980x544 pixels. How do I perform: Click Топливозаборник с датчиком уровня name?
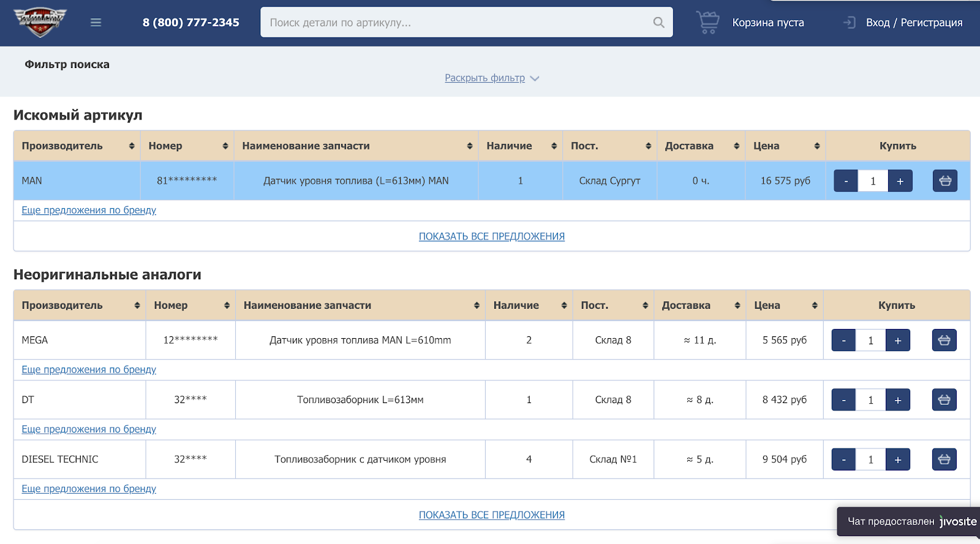[x=360, y=459]
